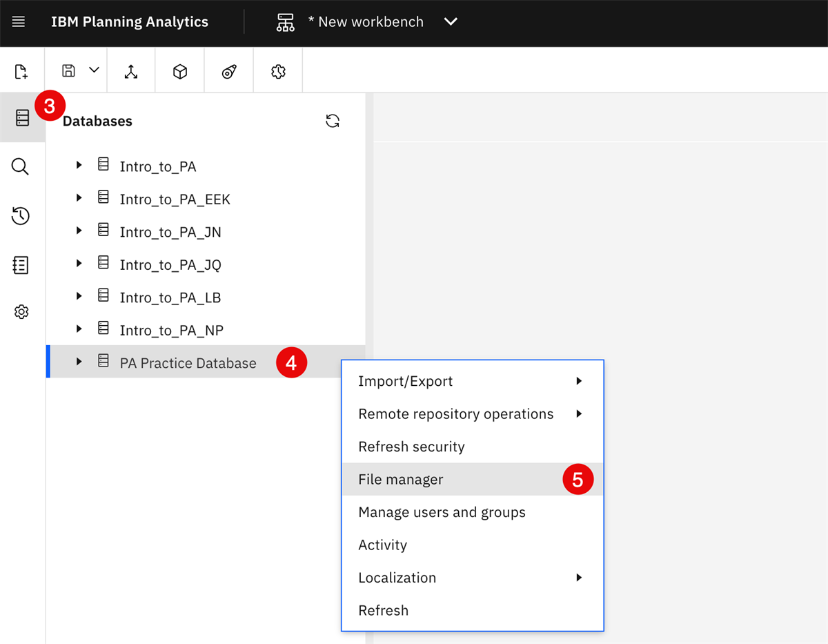Open the Import/Export submenu
Screen dimensions: 828x644
pyautogui.click(x=473, y=381)
